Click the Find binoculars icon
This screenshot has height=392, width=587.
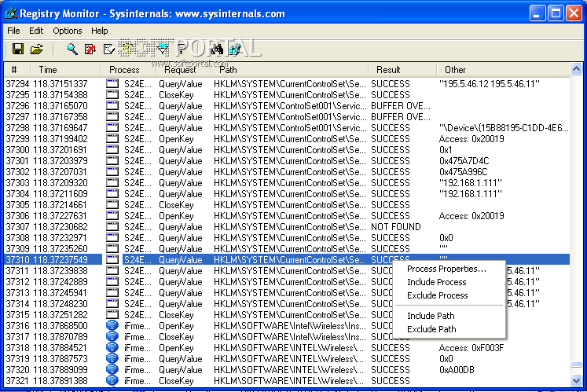pos(217,49)
